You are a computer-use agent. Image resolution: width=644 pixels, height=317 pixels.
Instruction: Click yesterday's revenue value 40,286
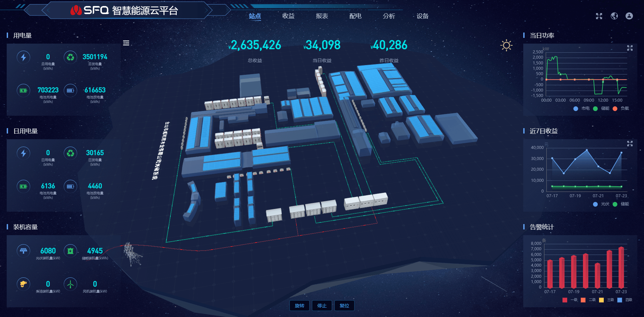point(389,45)
